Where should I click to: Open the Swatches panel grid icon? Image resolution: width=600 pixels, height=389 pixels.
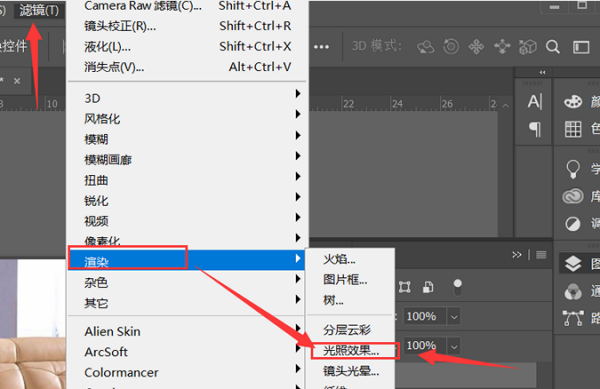click(x=573, y=129)
